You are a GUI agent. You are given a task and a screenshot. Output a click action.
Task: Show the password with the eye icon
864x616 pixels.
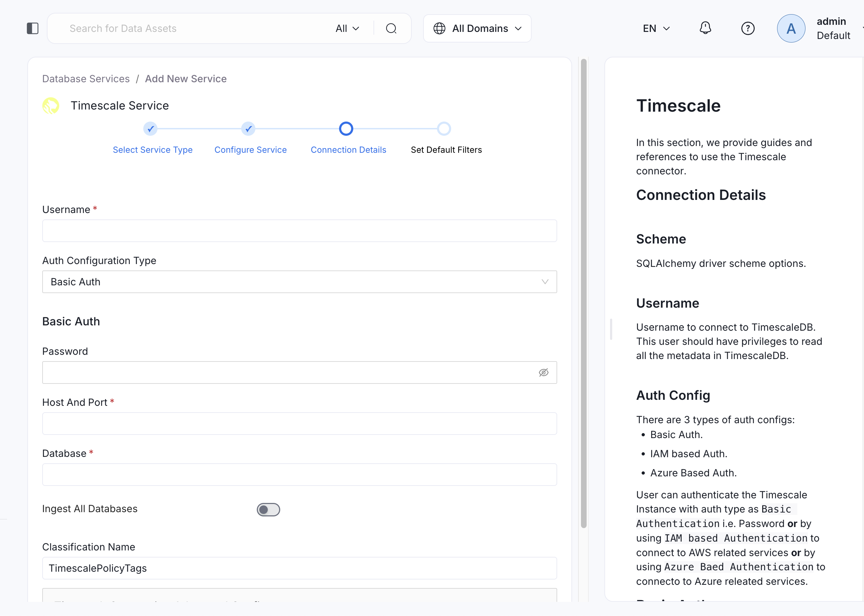click(x=544, y=373)
